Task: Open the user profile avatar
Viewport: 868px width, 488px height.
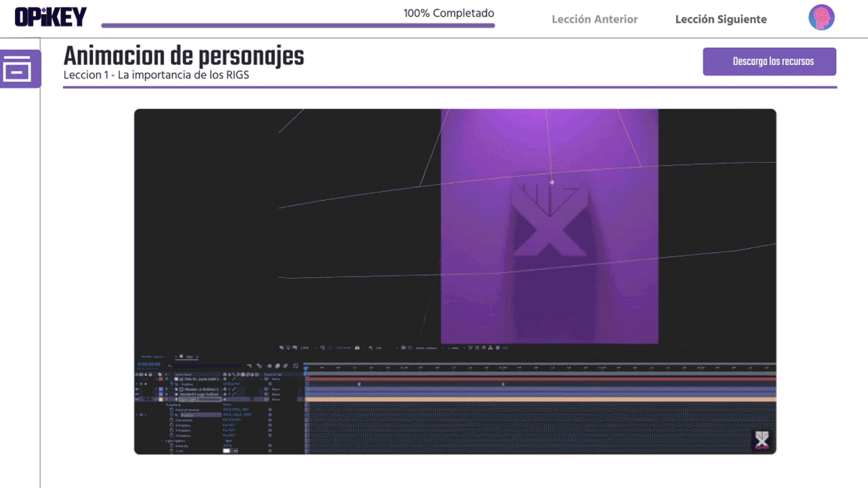Action: [821, 18]
